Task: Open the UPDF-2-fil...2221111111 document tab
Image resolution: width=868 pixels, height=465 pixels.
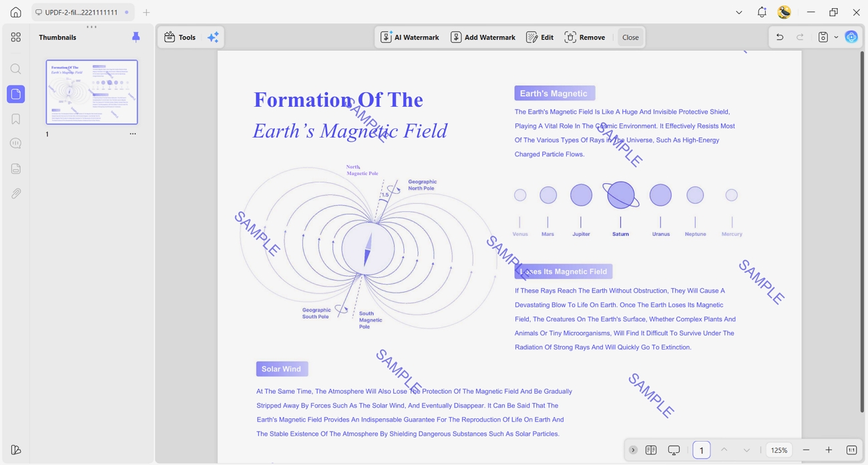Action: click(83, 12)
